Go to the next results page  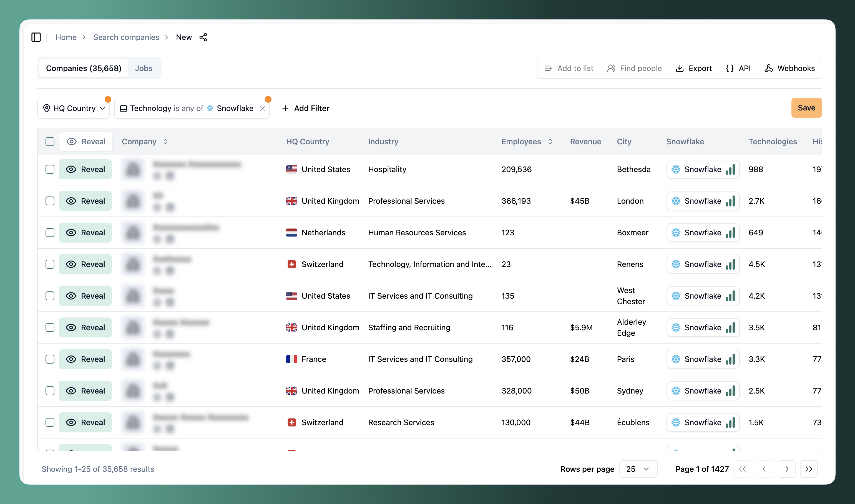[x=787, y=469]
